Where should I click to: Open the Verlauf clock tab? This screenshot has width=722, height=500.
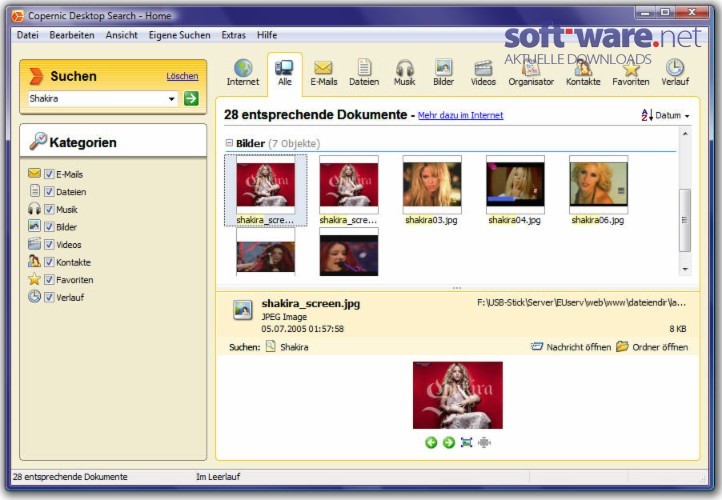coord(675,73)
